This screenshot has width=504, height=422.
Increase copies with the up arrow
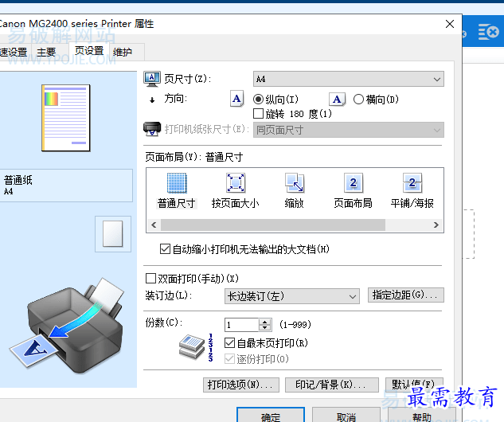[x=265, y=322]
